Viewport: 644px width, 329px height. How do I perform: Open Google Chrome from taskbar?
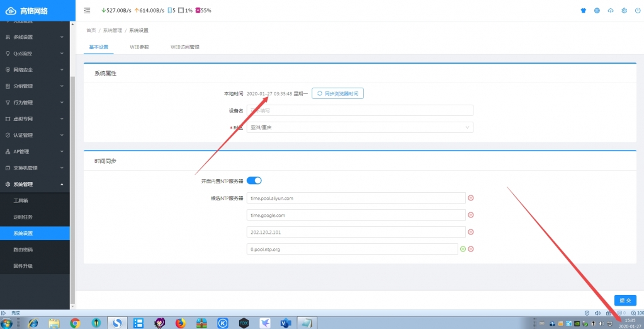75,323
